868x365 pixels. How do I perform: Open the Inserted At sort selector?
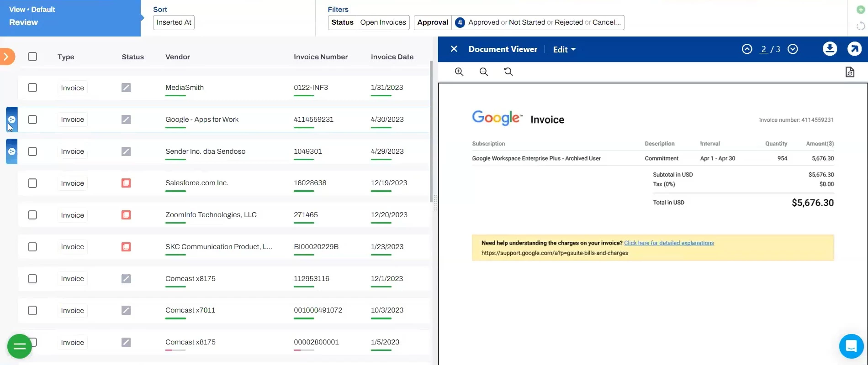point(174,22)
